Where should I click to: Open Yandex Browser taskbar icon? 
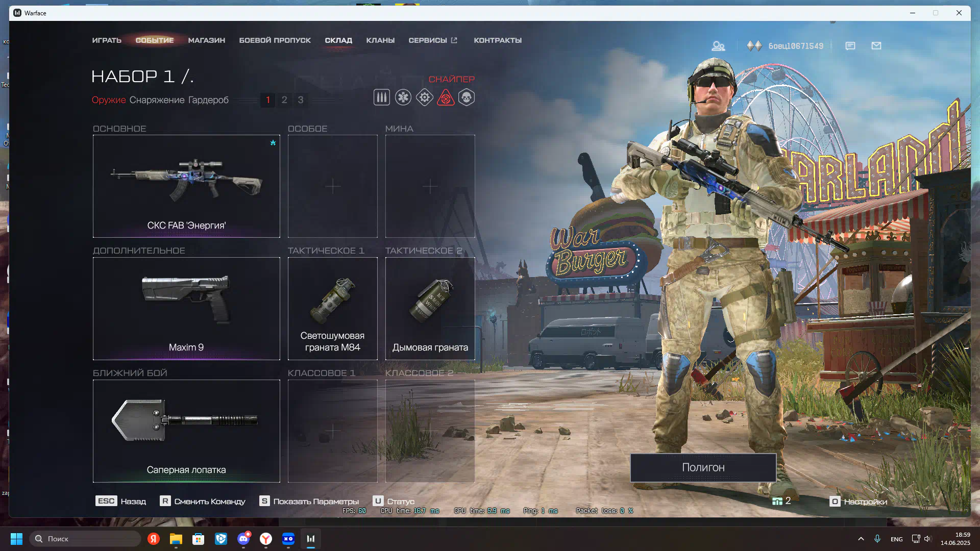[266, 539]
